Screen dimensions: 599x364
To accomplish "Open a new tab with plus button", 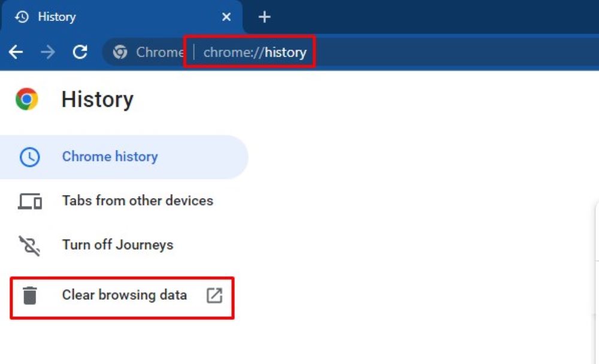I will point(264,17).
